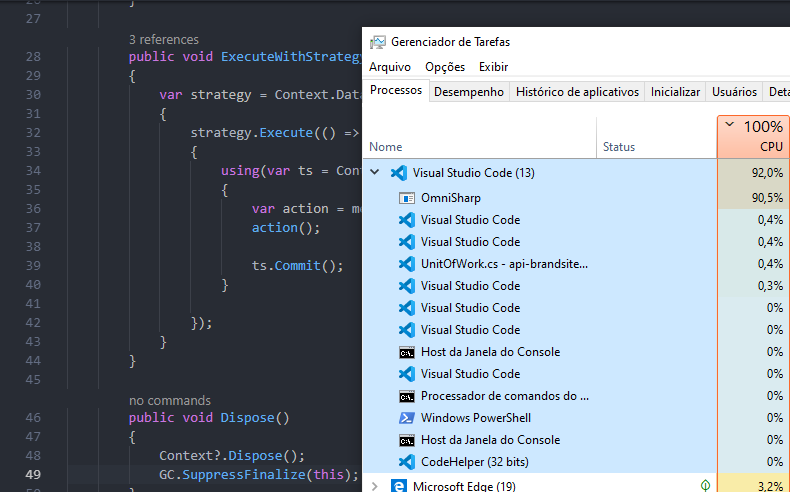Select the Windows PowerShell process row

[576, 418]
